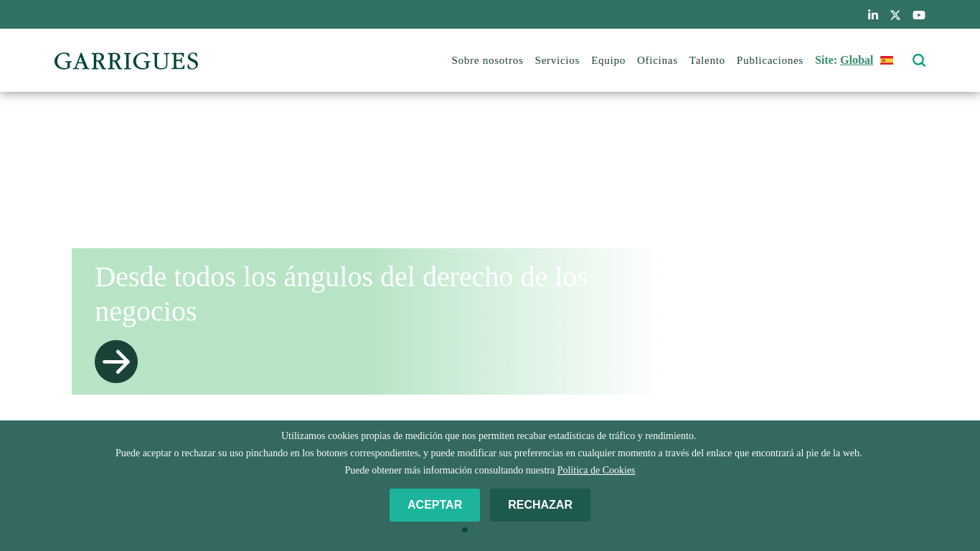This screenshot has height=551, width=980.
Task: Open the Oficinas menu item
Action: pyautogui.click(x=657, y=60)
